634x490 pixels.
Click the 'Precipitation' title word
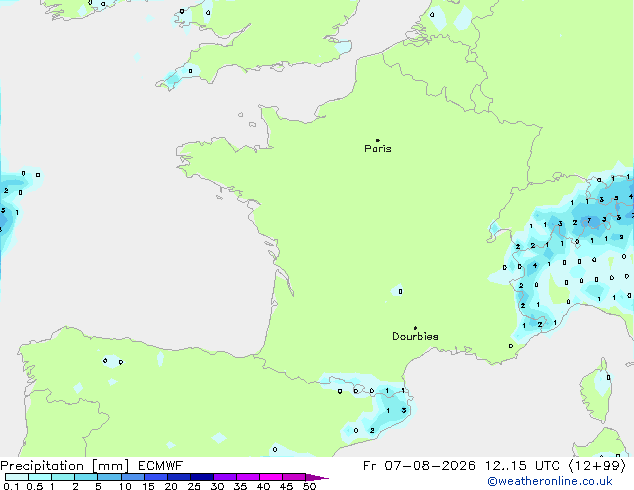42,466
